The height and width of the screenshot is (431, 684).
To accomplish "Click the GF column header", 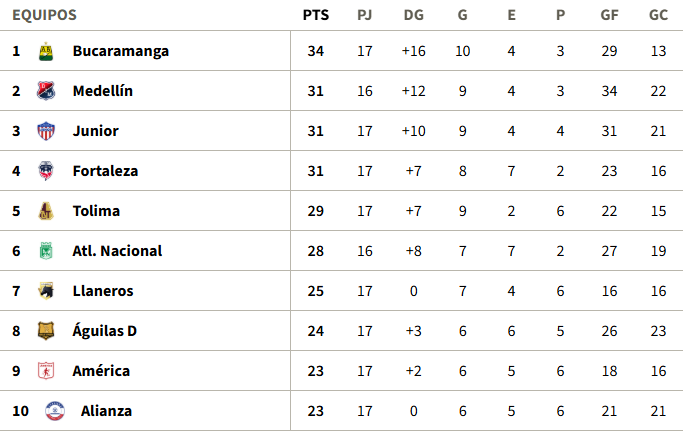I will [609, 15].
